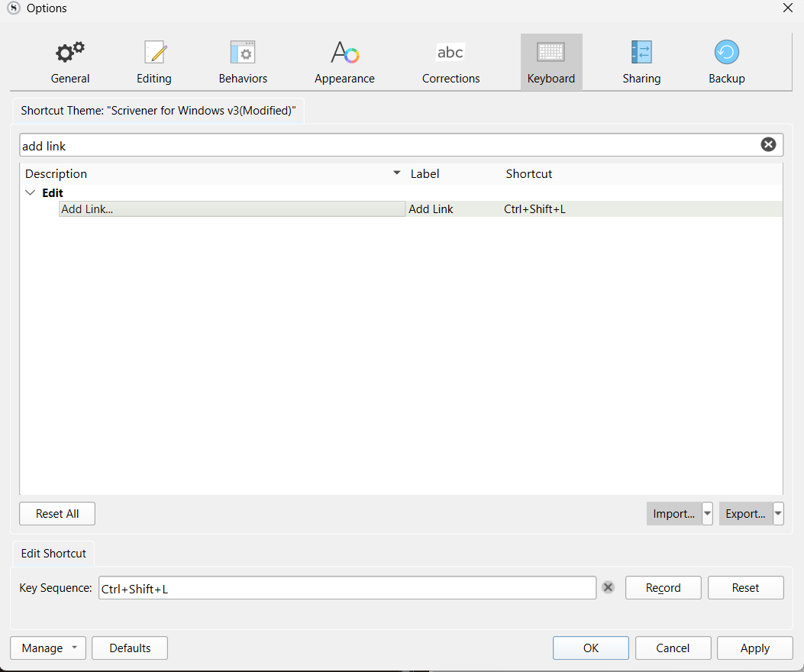Select the Behaviors options icon
The image size is (804, 672).
243,53
